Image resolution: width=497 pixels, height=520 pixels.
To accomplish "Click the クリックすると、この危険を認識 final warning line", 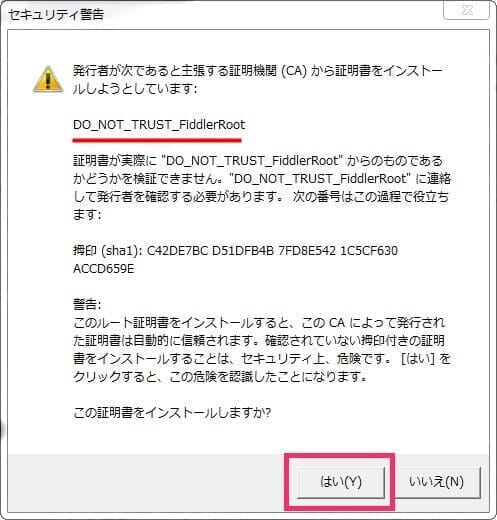I will coord(220,377).
